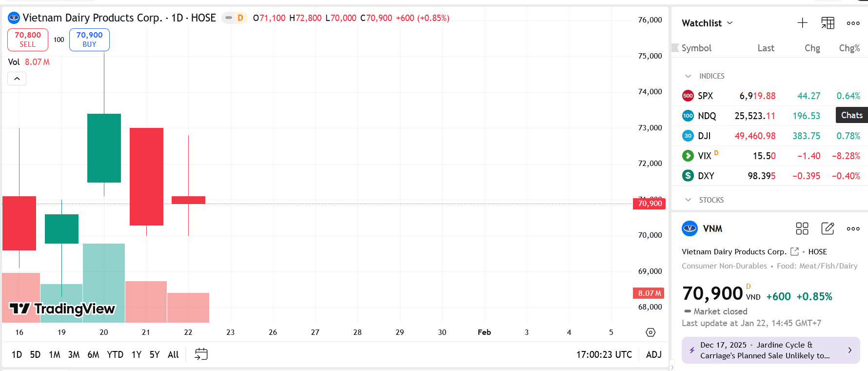Image resolution: width=868 pixels, height=371 pixels.
Task: Collapse the STOCKS section
Action: (x=688, y=200)
